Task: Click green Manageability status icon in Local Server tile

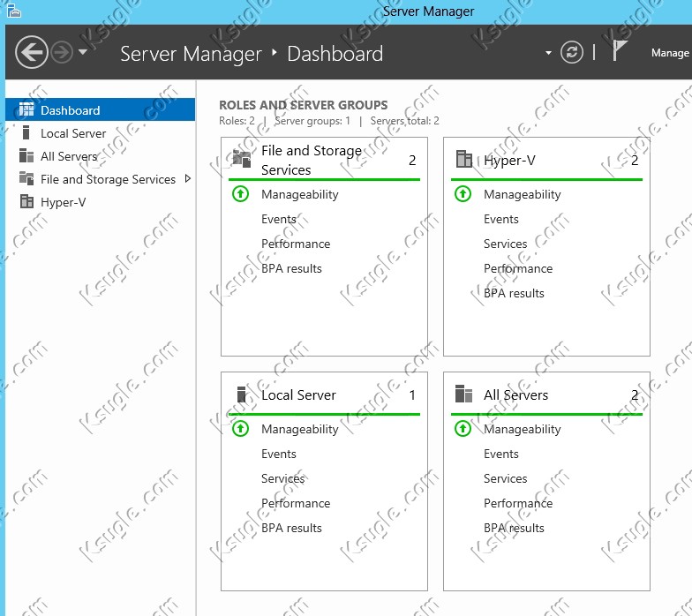Action: click(x=240, y=429)
